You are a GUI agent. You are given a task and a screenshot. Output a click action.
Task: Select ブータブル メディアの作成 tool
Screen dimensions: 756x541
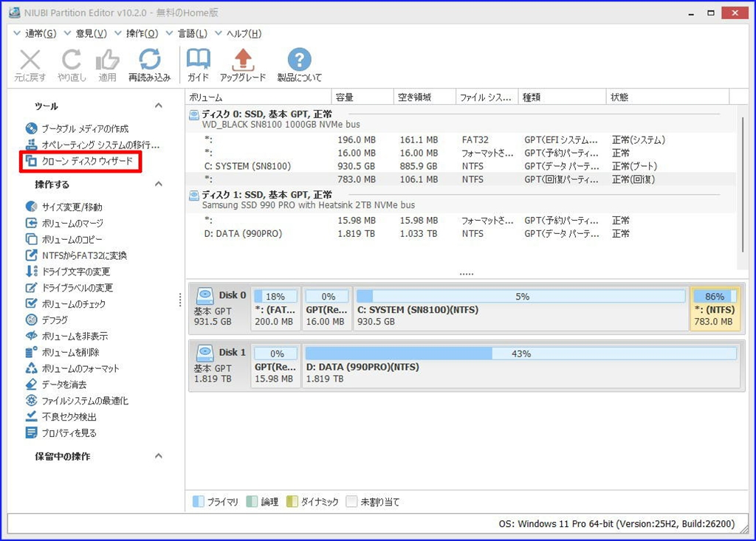77,128
